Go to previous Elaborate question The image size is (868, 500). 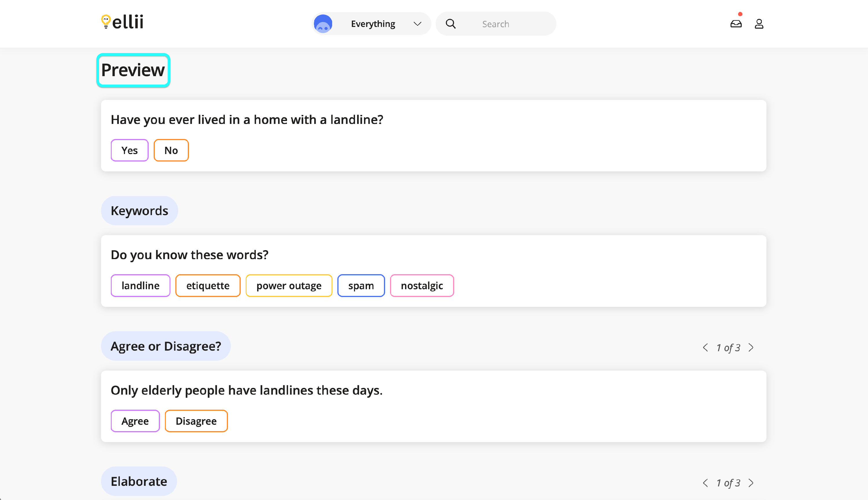pyautogui.click(x=705, y=483)
